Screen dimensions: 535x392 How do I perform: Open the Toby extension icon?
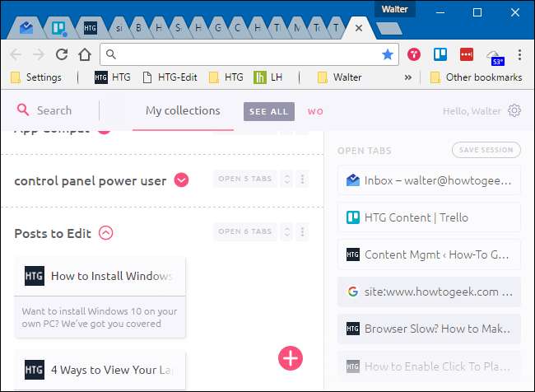[413, 54]
